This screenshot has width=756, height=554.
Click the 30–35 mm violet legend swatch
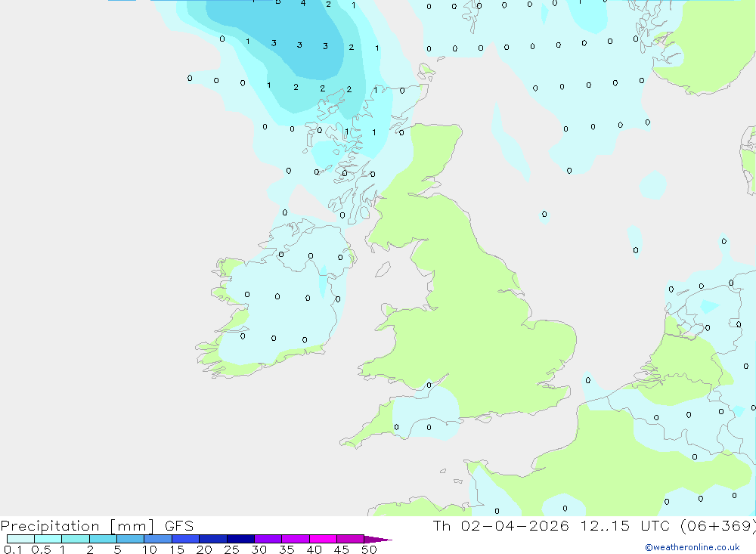click(268, 539)
